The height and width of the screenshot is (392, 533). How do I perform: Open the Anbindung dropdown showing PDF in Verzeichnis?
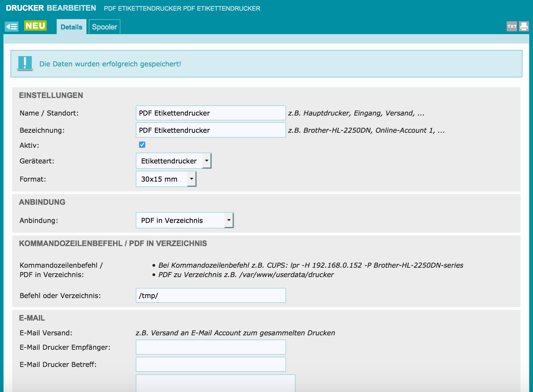[185, 220]
